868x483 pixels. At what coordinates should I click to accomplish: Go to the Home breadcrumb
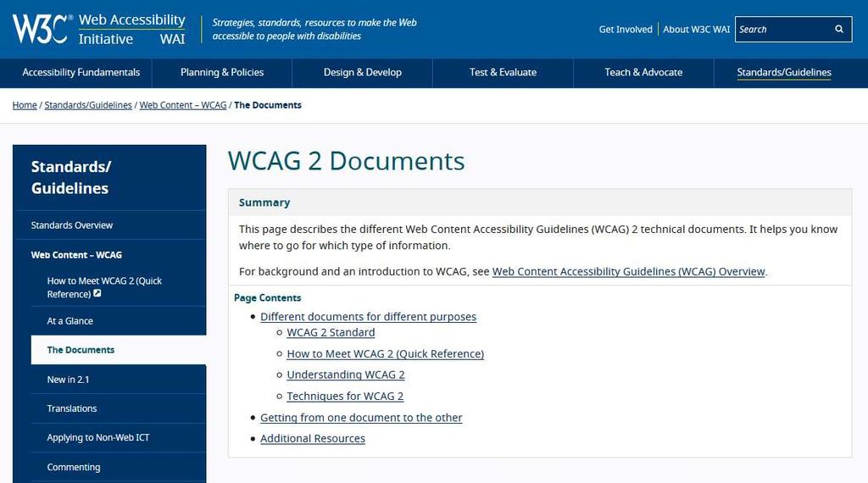[x=25, y=105]
